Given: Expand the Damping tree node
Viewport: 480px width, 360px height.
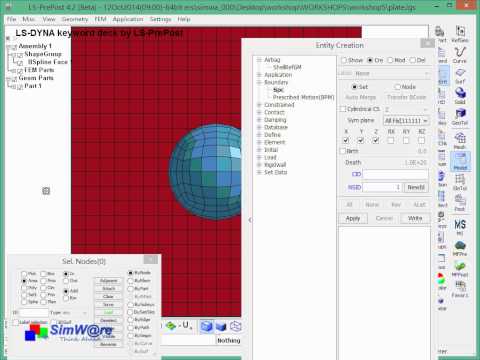Looking at the screenshot, I should pyautogui.click(x=259, y=120).
